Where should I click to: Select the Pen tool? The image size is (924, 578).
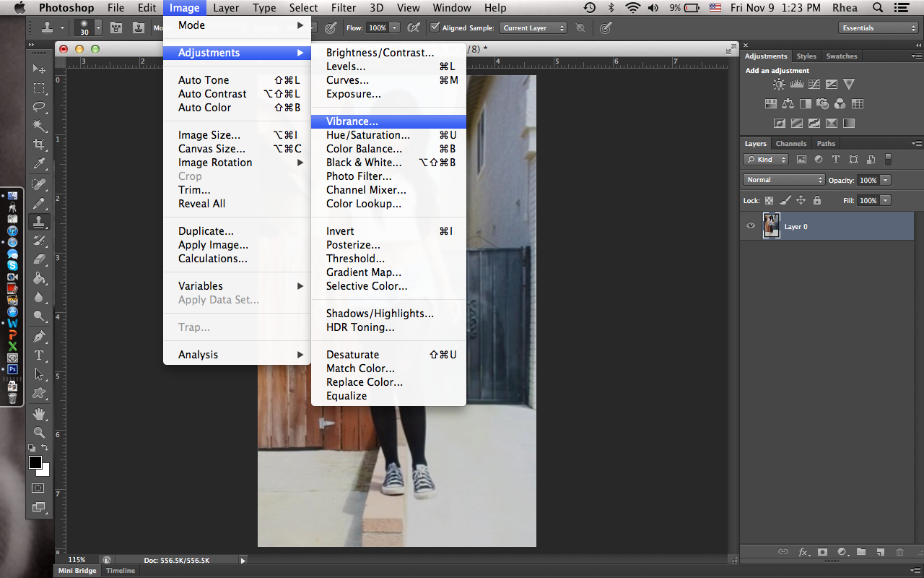[x=39, y=337]
